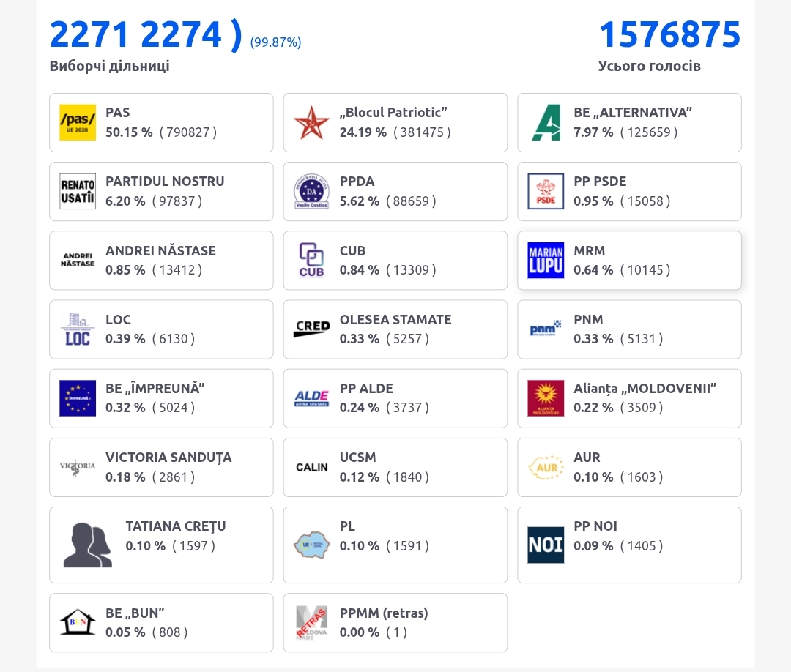Image resolution: width=791 pixels, height=672 pixels.
Task: Click the dark blue NOI logo
Action: pyautogui.click(x=546, y=544)
